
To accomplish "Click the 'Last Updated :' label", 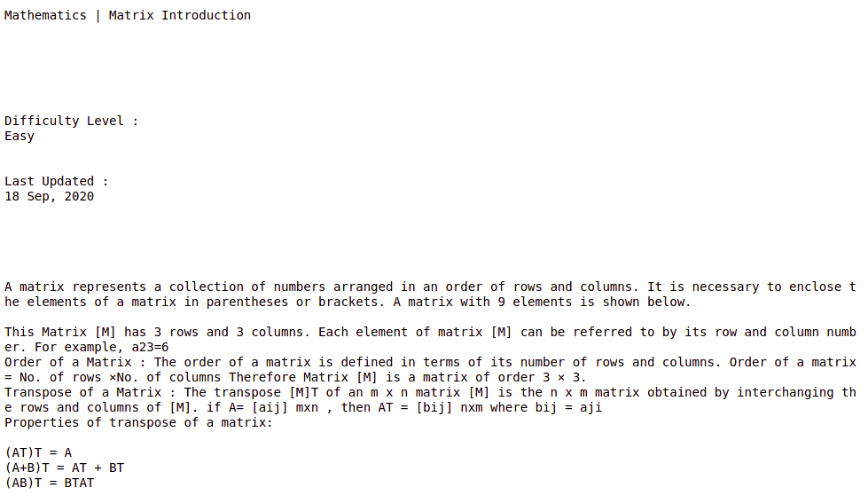I will (57, 181).
